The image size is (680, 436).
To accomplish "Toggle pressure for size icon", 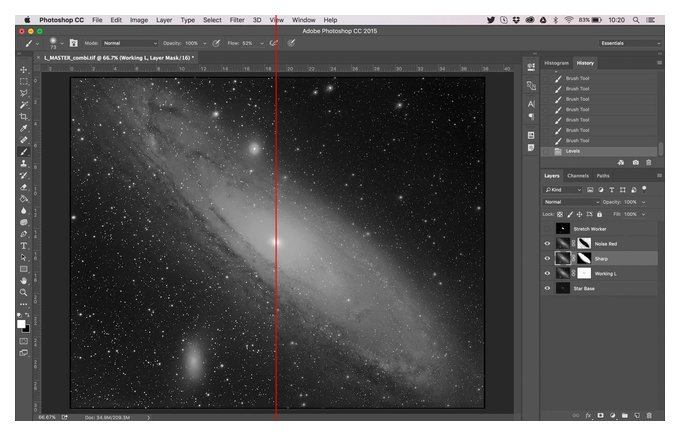I will (x=291, y=43).
